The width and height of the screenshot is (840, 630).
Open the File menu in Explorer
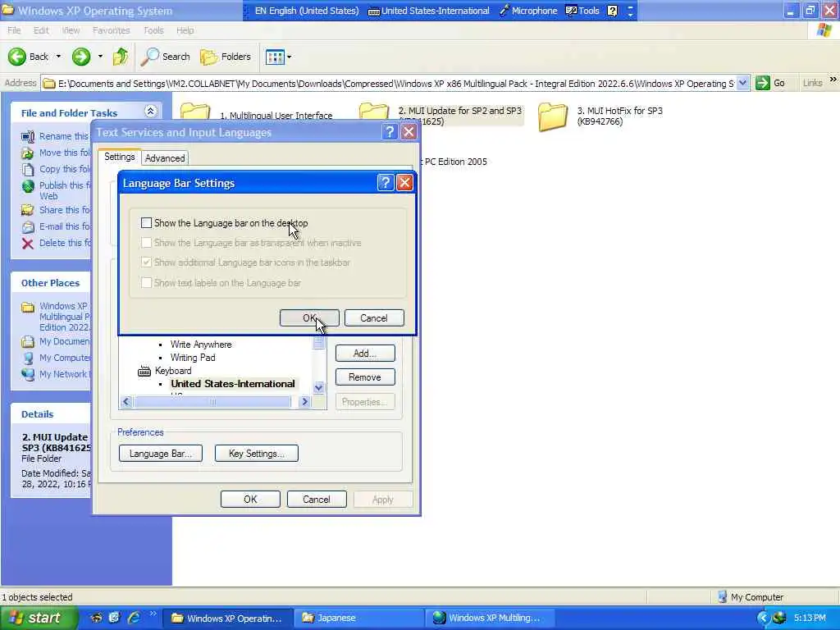coord(15,30)
